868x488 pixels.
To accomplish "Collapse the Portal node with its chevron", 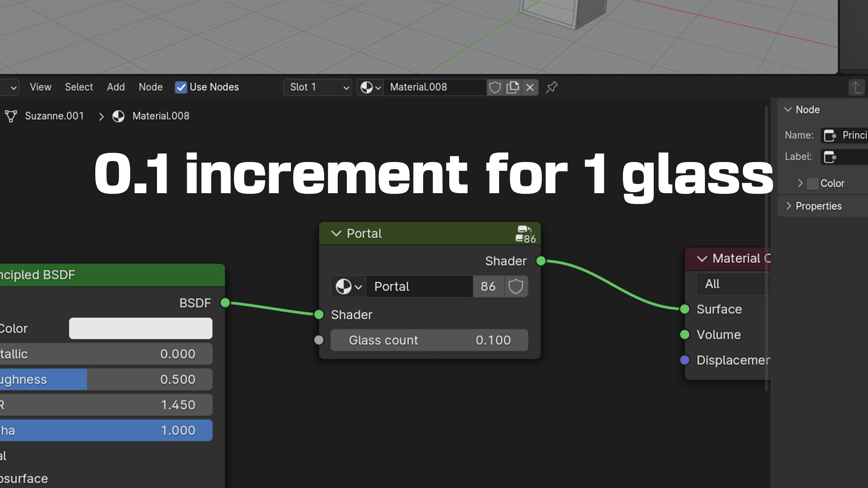I will (336, 233).
